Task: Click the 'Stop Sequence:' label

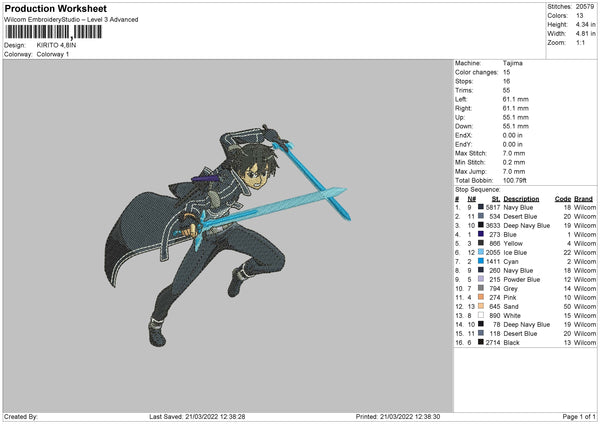Action: (478, 189)
